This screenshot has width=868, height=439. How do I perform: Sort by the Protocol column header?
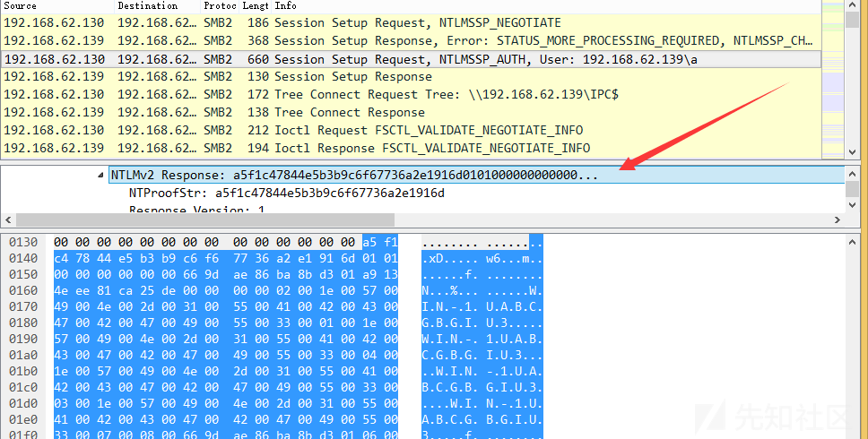221,6
